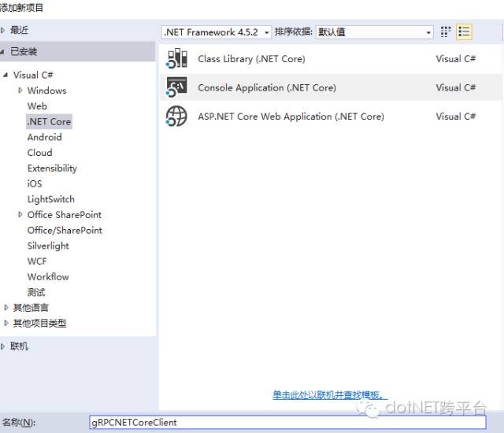Open the .NET Framework 4.5.2 version dropdown
The image size is (504, 433).
(x=217, y=32)
